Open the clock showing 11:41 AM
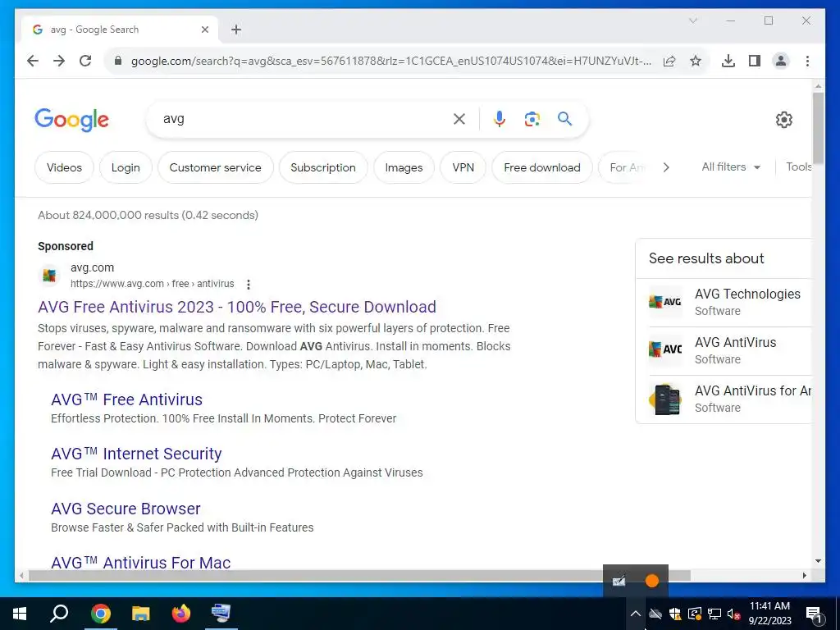Viewport: 840px width, 630px height. tap(769, 614)
